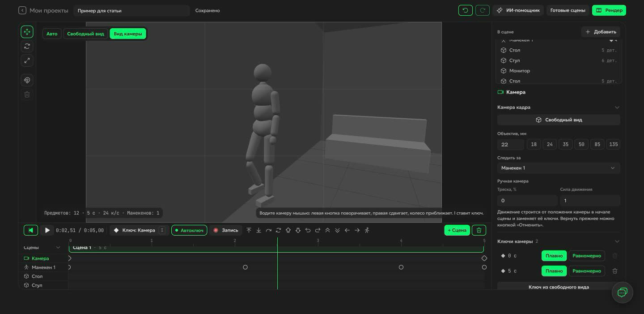Set the 0 с key to Равномерно
Viewport: 644px width, 314px height.
pyautogui.click(x=587, y=256)
